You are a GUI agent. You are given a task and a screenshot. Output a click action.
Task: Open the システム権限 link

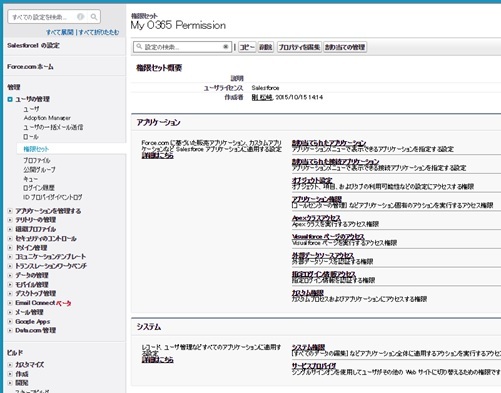pyautogui.click(x=308, y=347)
